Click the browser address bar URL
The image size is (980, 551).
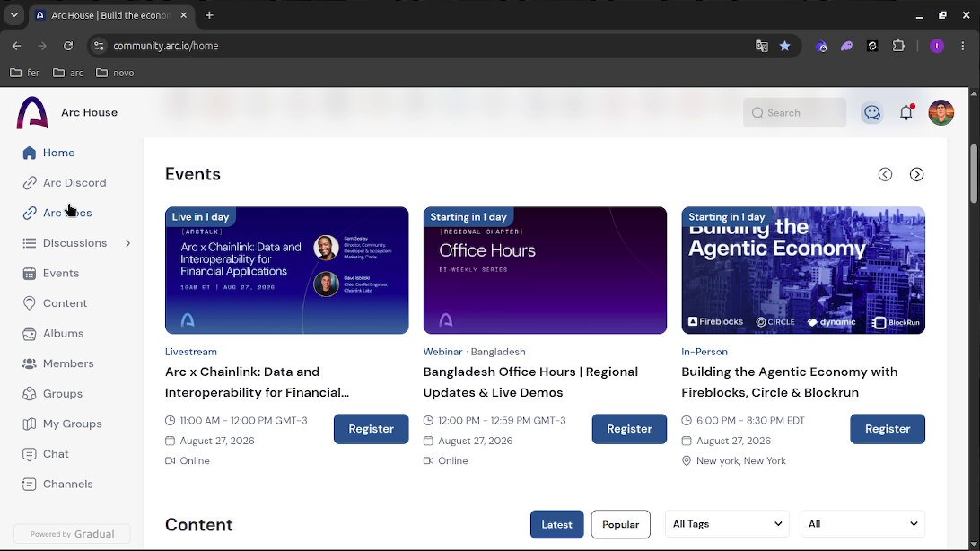pos(166,46)
